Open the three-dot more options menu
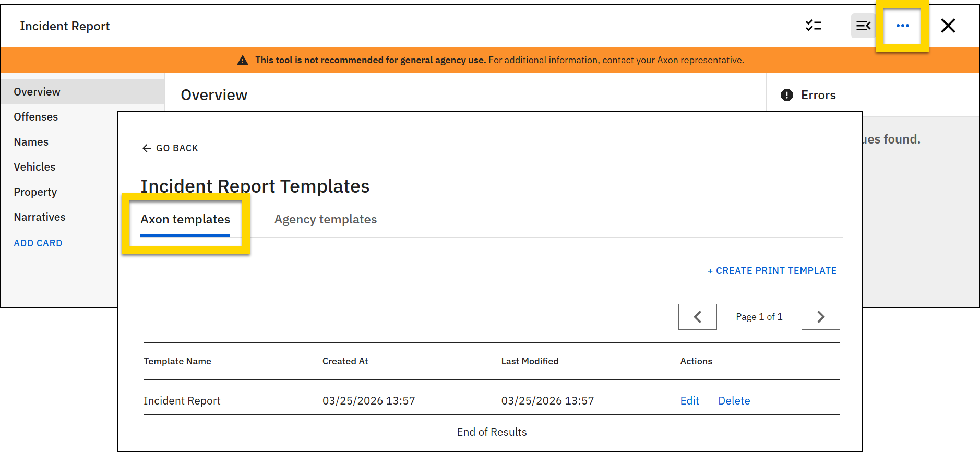 coord(902,26)
